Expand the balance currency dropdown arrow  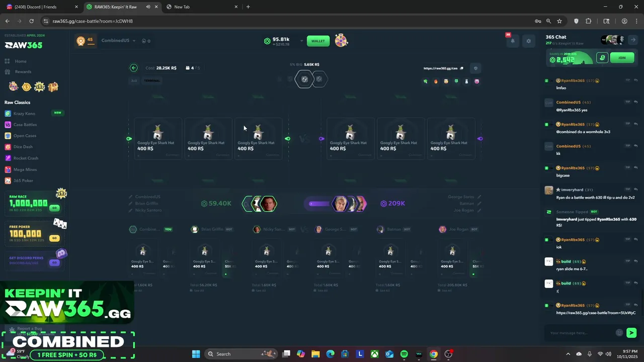(x=301, y=41)
